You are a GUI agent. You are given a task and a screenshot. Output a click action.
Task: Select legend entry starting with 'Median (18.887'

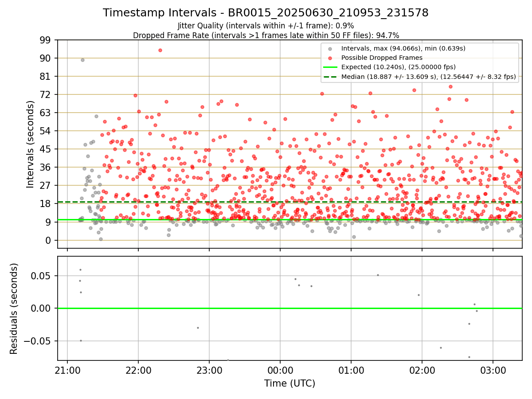click(x=429, y=77)
